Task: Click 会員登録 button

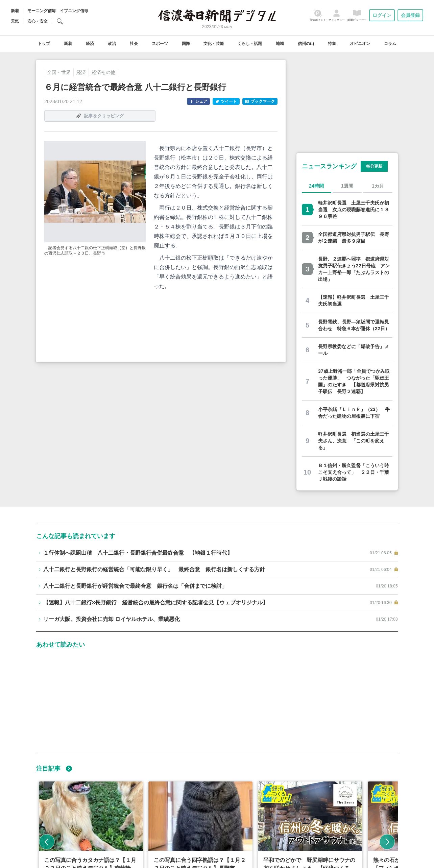Action: pyautogui.click(x=410, y=15)
